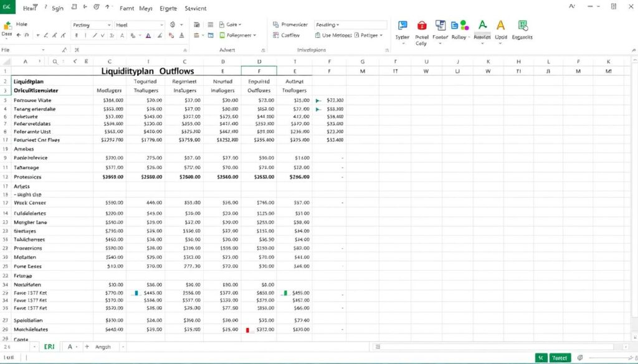Open dropdown under Fonter button
638x364 pixels.
point(440,43)
